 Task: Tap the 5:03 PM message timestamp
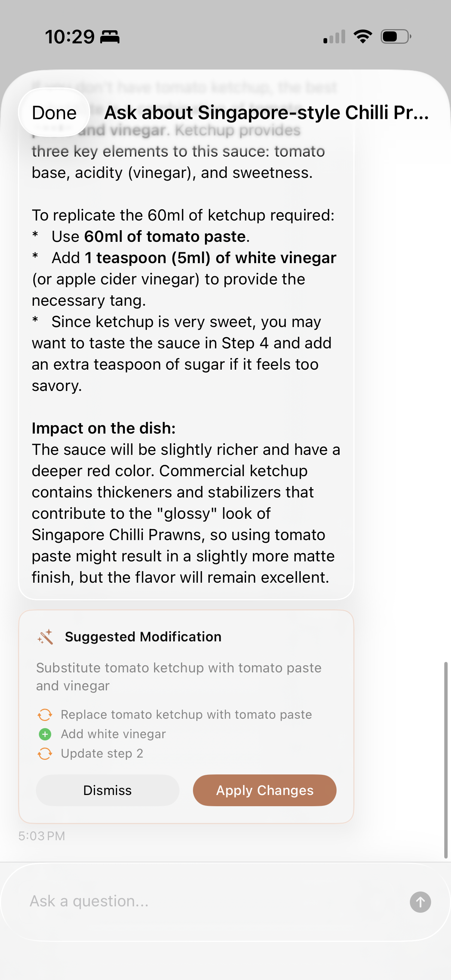(x=42, y=836)
